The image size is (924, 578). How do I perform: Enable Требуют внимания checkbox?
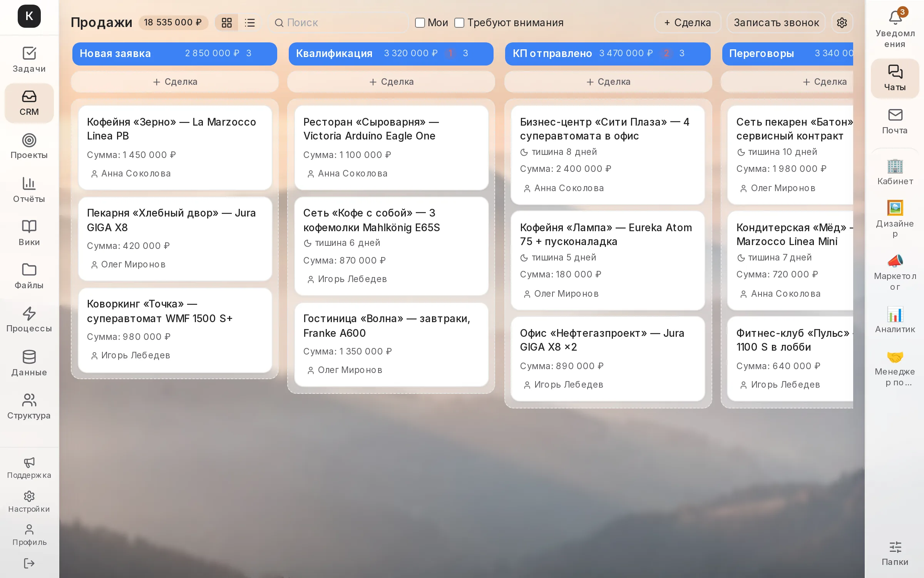[x=459, y=23]
